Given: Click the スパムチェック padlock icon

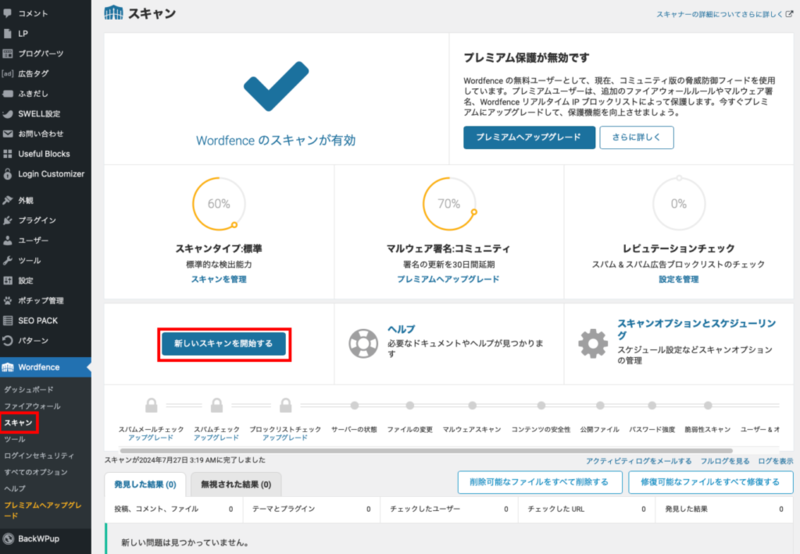Looking at the screenshot, I should (217, 406).
